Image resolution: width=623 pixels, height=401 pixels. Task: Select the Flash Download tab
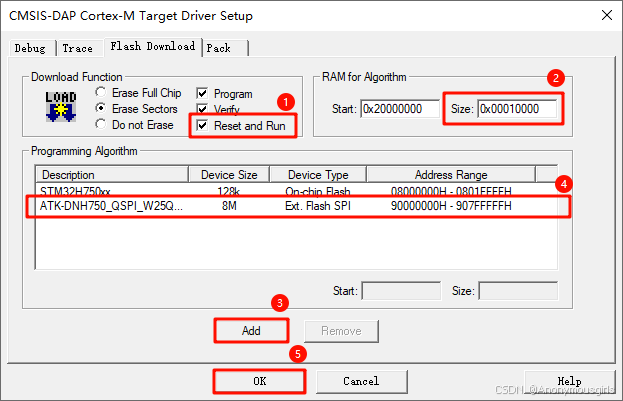coord(153,46)
